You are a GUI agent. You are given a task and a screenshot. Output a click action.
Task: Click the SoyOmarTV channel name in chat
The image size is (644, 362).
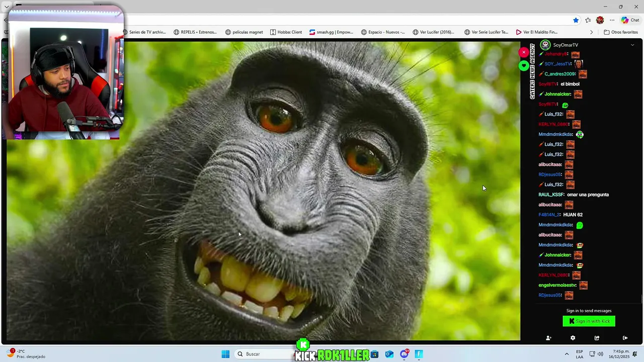point(566,45)
